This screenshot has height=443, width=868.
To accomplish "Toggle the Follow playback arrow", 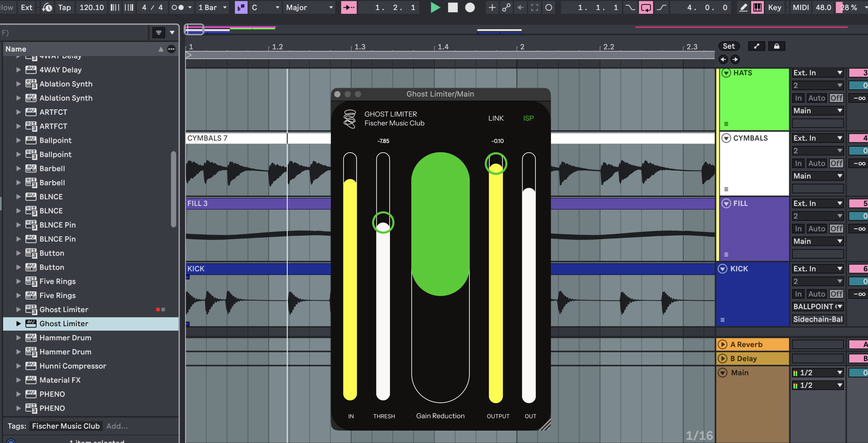I will (349, 7).
